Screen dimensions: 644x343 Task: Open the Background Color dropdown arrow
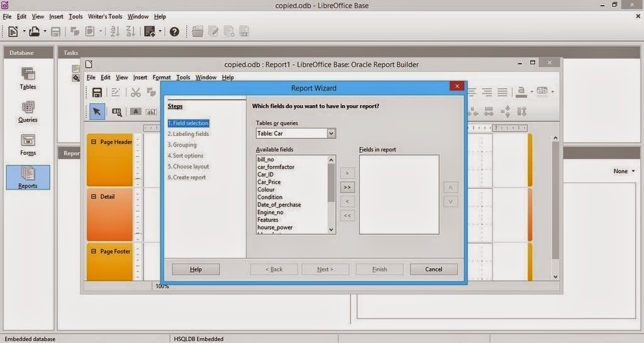553,92
